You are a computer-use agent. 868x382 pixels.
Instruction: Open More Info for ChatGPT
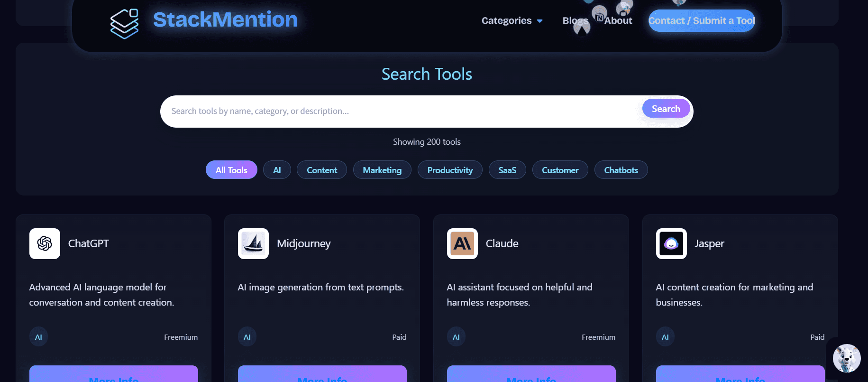(114, 374)
